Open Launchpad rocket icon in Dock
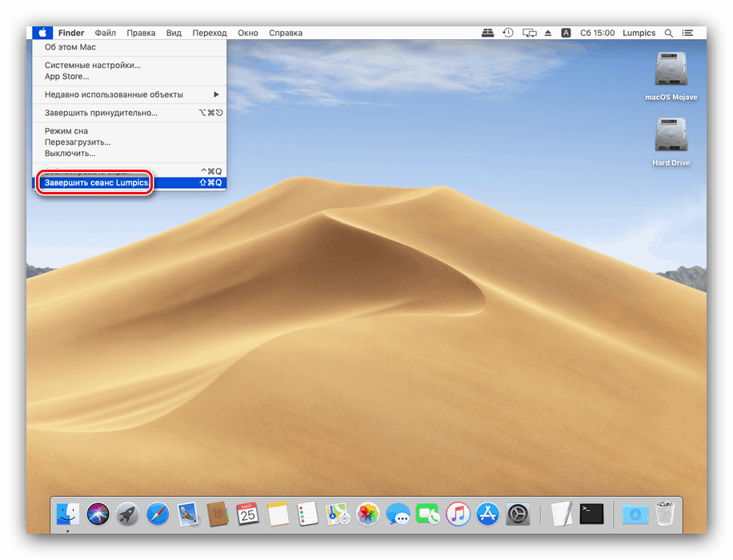This screenshot has height=560, width=733. 127,514
